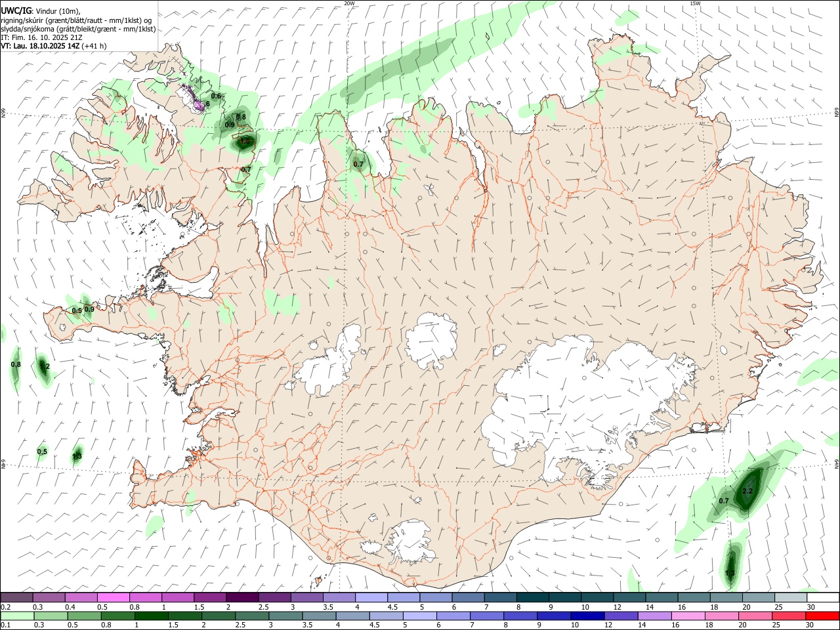840x630 pixels.
Task: Click the '64N' latitude label on right edge
Action: [x=837, y=463]
